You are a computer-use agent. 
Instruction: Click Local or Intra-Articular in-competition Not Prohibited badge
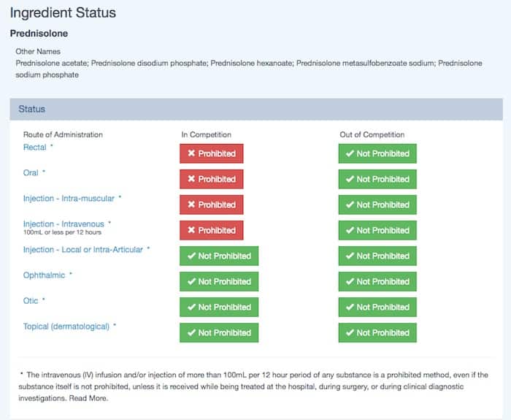[219, 256]
